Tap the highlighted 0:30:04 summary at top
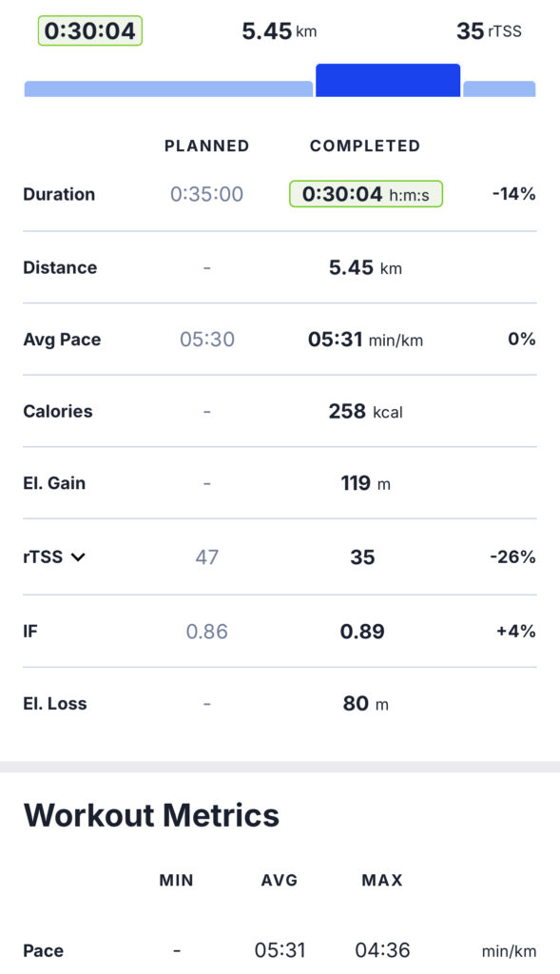The height and width of the screenshot is (974, 560). coord(90,31)
